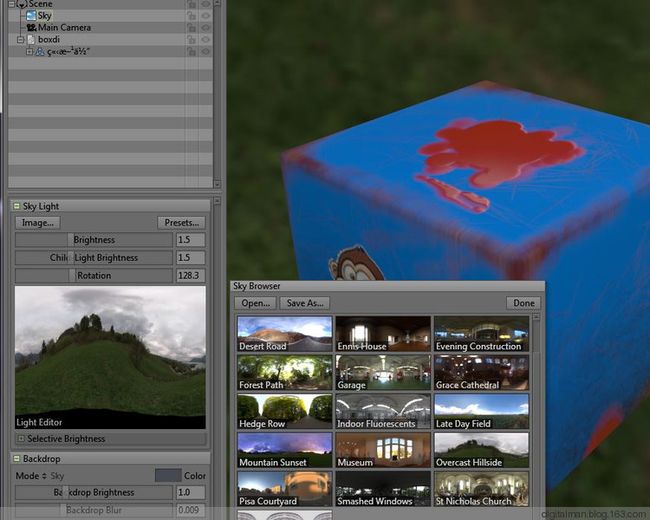Select Sky in the scene tree
The width and height of the screenshot is (650, 520).
click(44, 16)
